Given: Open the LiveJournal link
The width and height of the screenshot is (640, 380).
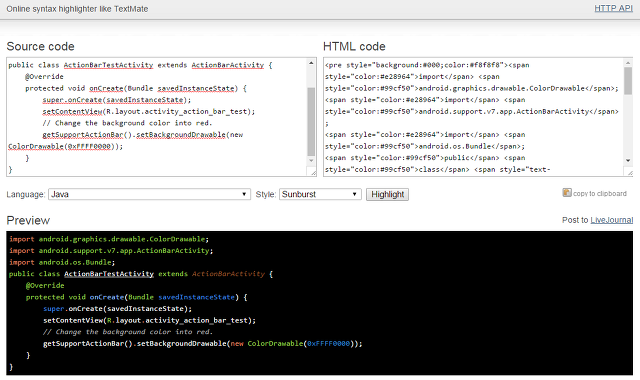Looking at the screenshot, I should pyautogui.click(x=611, y=220).
